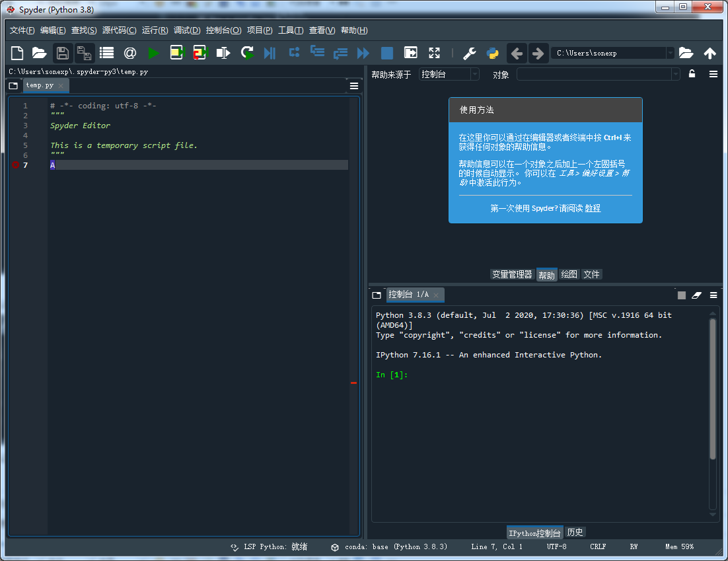Open PYTHONPATH manager Python icon
The height and width of the screenshot is (561, 728).
click(x=493, y=54)
